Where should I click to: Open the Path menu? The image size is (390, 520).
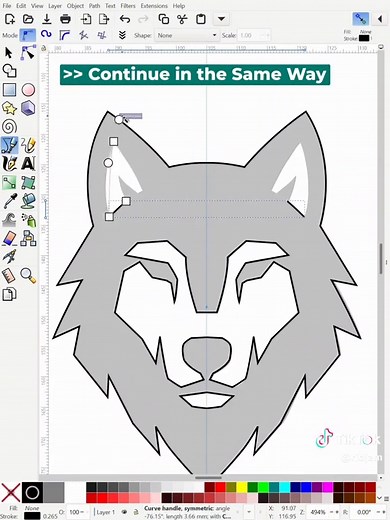pos(94,6)
